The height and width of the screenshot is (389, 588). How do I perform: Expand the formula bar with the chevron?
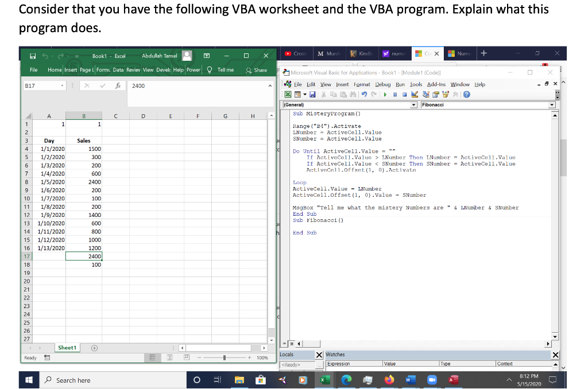270,86
